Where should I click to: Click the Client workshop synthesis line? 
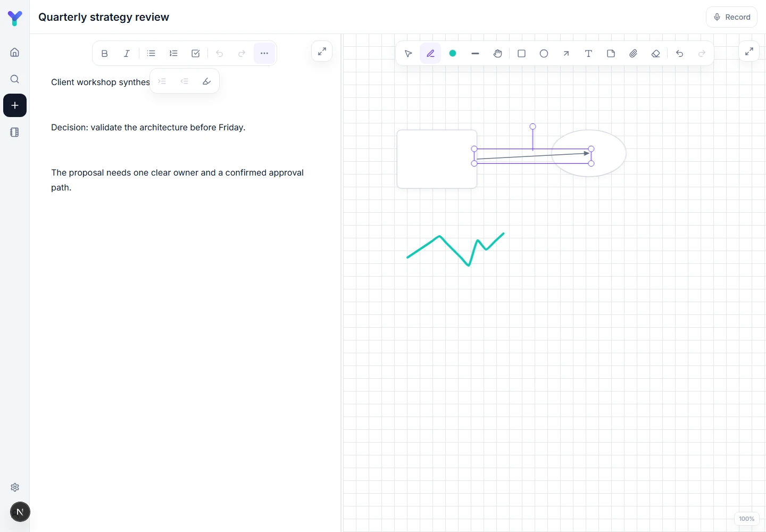click(101, 82)
